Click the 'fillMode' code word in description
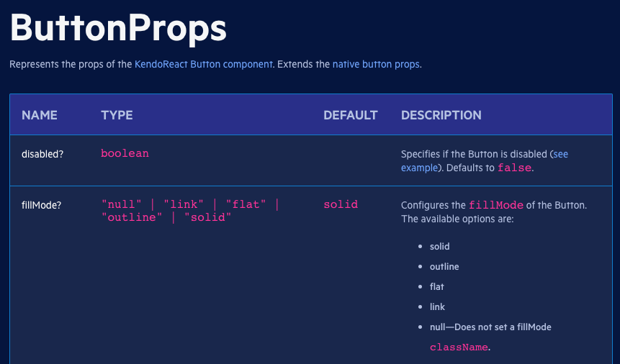 click(x=496, y=205)
